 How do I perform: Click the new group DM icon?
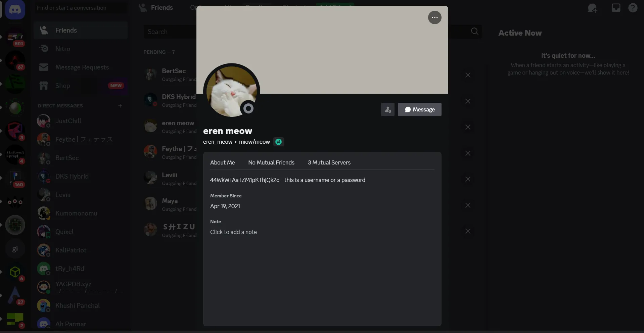[x=592, y=8]
